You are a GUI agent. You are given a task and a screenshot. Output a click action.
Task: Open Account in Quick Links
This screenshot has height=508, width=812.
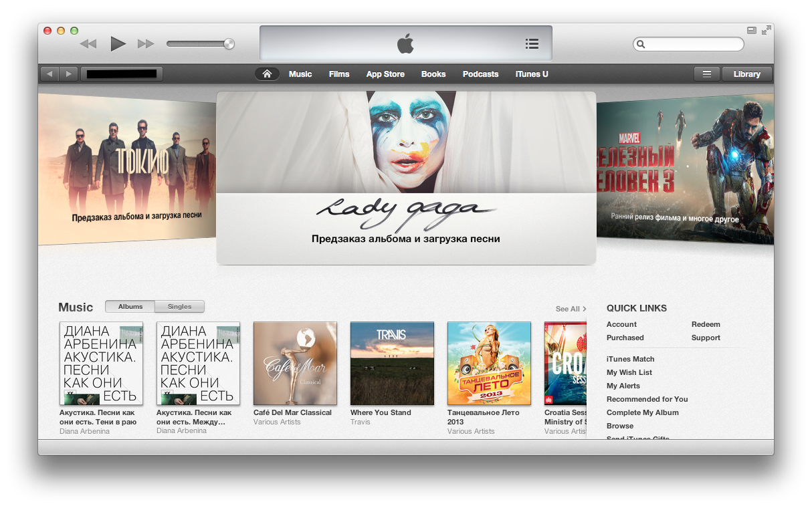pos(621,324)
